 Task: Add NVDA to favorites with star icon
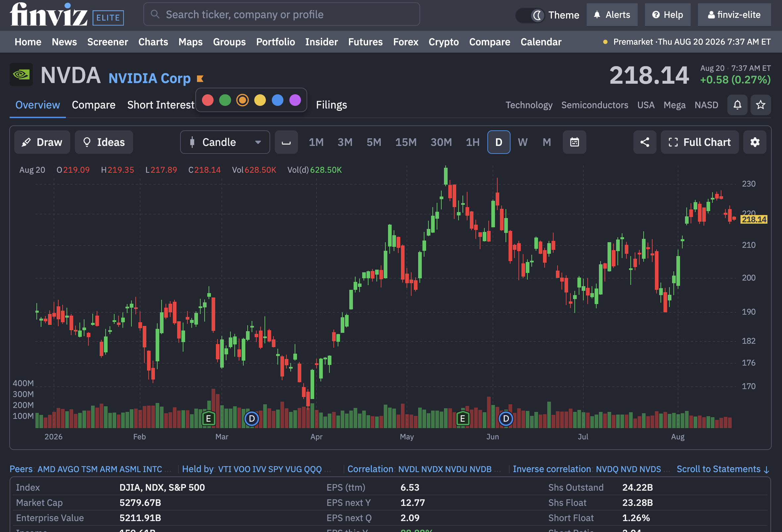[760, 105]
